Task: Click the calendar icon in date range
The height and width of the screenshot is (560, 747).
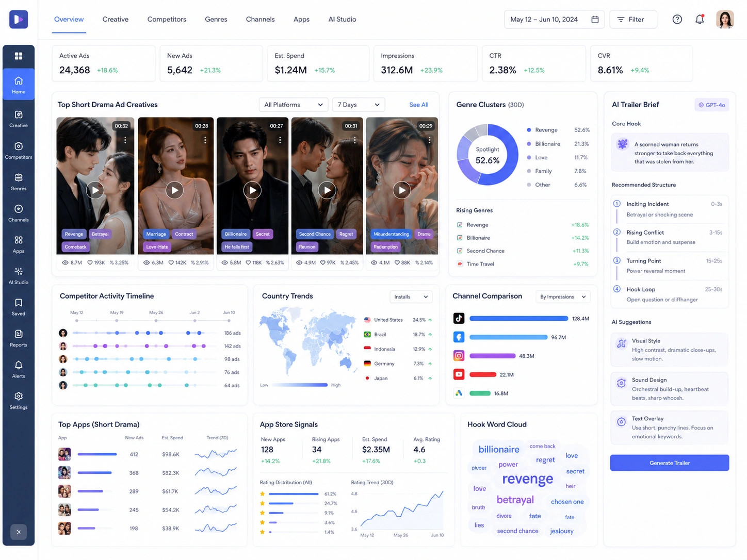Action: click(595, 19)
